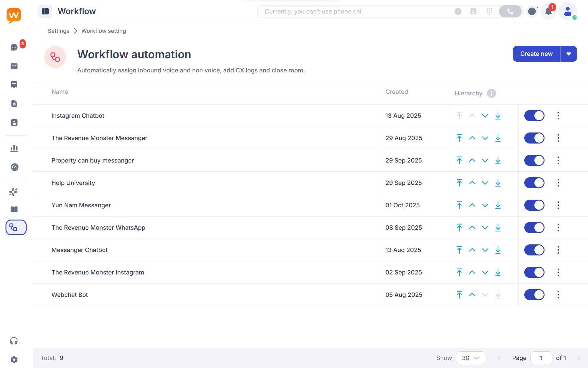The width and height of the screenshot is (588, 368).
Task: Move Help University to top of hierarchy
Action: coord(459,183)
